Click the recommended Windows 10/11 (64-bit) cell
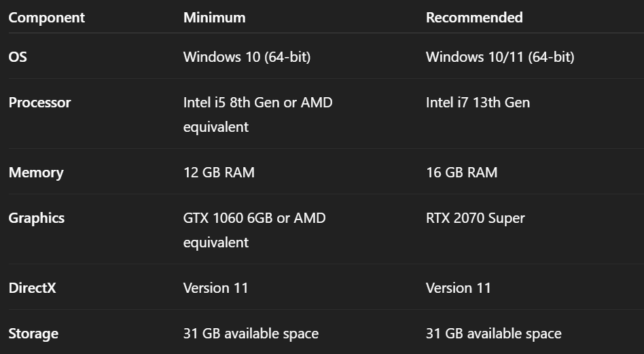 (499, 57)
